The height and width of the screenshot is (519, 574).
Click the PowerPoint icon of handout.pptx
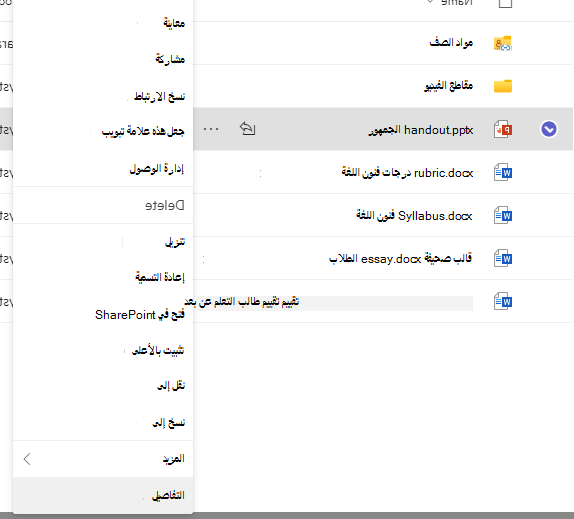point(503,129)
